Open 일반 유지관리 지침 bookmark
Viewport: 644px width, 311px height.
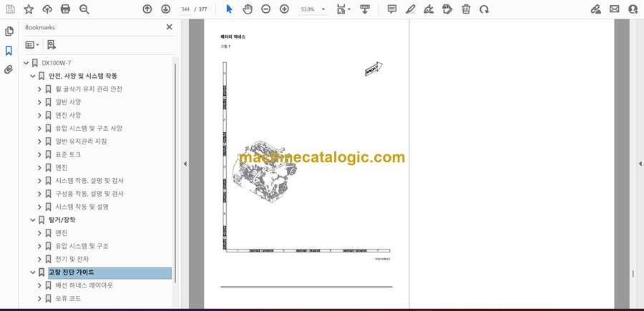pos(82,142)
